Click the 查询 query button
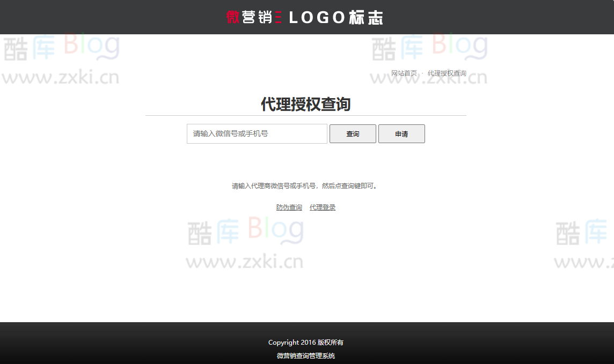The width and height of the screenshot is (614, 364). [353, 133]
